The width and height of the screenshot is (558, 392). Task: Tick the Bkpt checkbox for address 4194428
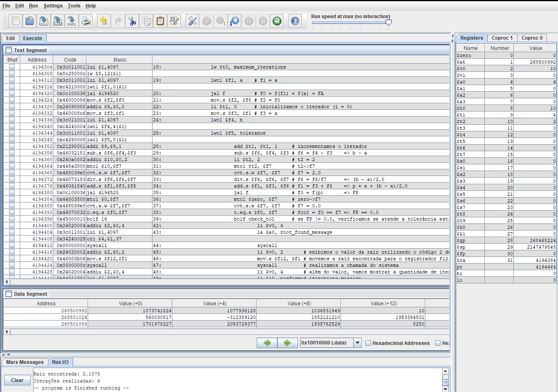tap(12, 272)
